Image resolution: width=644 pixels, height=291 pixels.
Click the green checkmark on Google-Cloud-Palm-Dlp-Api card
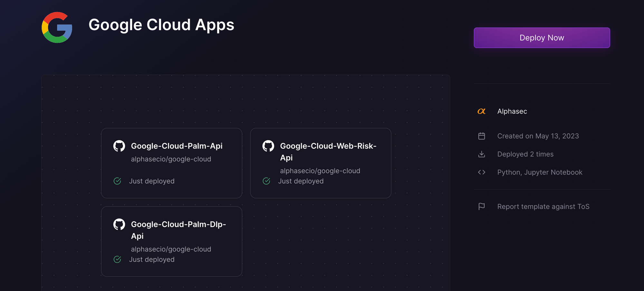pos(117,259)
